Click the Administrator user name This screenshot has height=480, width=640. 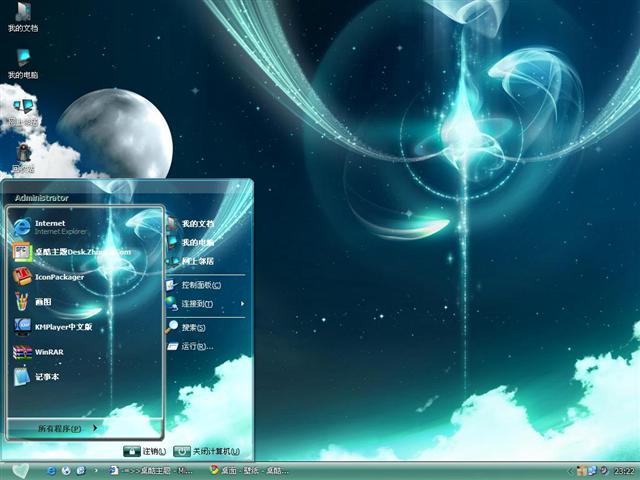pos(42,198)
